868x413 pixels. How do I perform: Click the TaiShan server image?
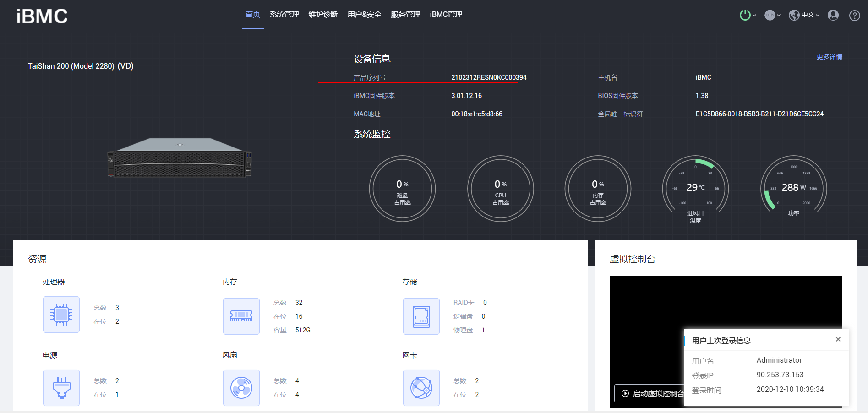[180, 158]
